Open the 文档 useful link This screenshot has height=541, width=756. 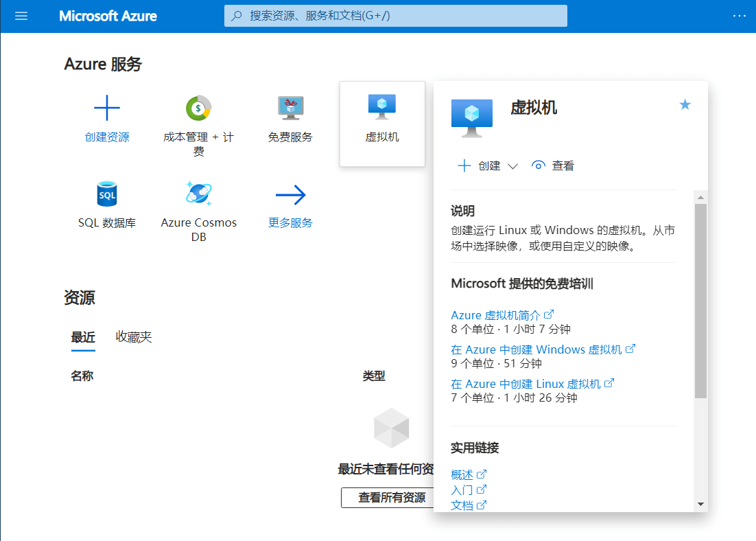(x=462, y=505)
